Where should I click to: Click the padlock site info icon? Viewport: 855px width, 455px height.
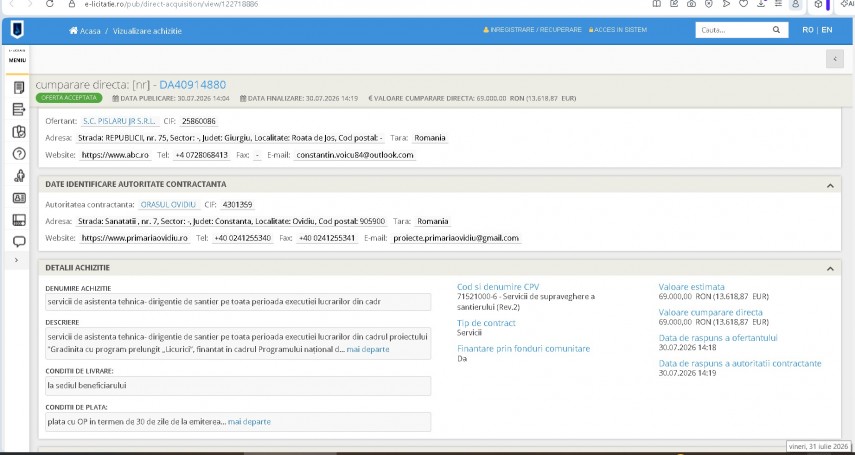click(x=71, y=4)
